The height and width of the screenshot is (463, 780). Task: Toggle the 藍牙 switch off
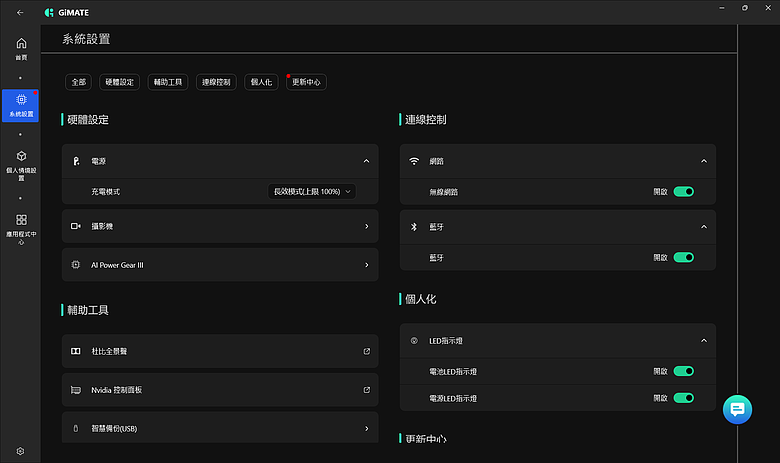[x=683, y=257]
